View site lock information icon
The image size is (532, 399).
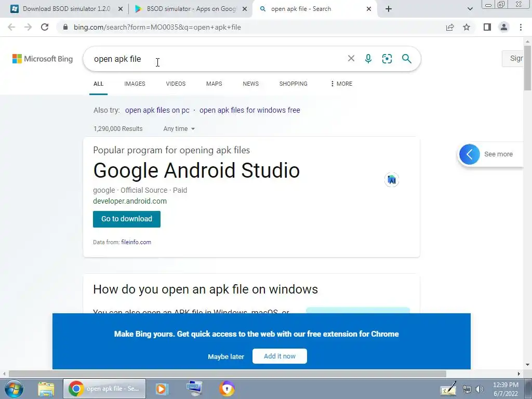pyautogui.click(x=65, y=27)
